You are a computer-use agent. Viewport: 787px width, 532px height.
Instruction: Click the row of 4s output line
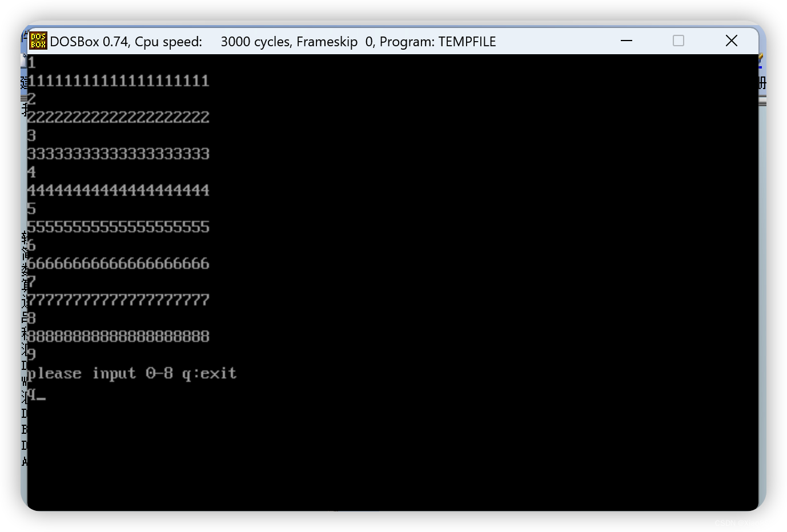click(x=118, y=191)
